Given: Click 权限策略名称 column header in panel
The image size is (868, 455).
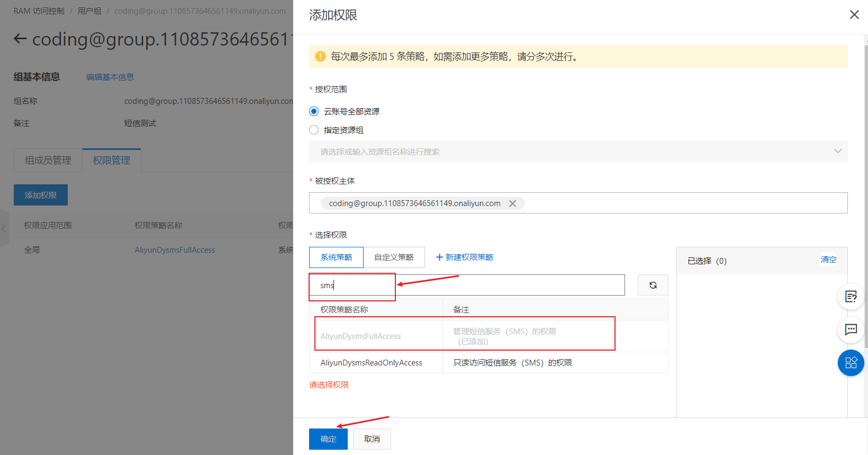Looking at the screenshot, I should (x=344, y=310).
